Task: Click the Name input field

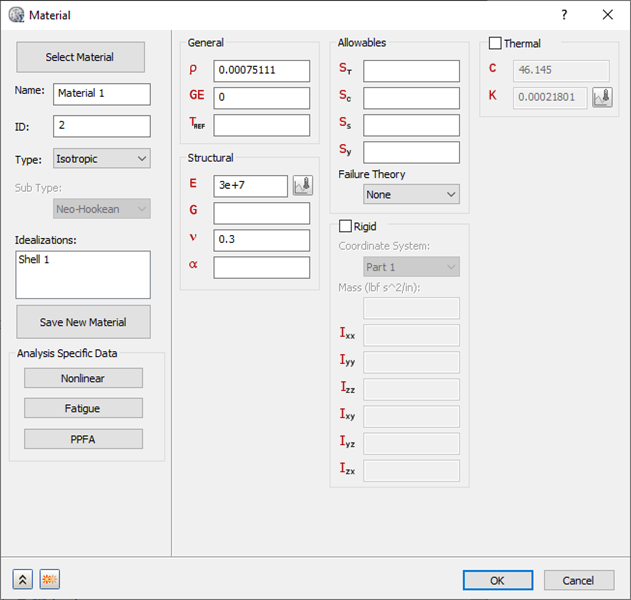Action: click(x=101, y=94)
